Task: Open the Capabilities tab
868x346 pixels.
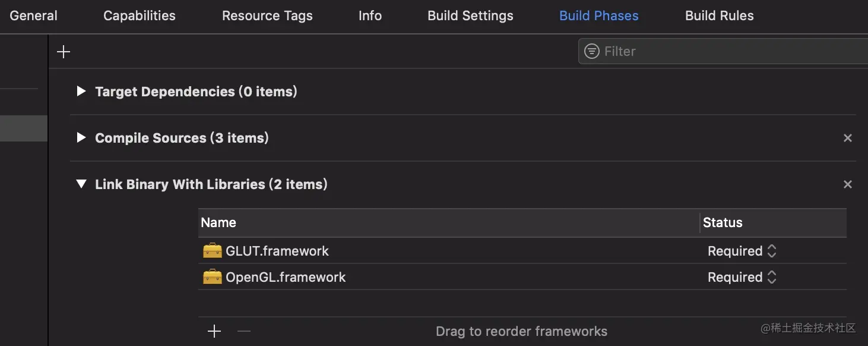Action: [x=140, y=16]
